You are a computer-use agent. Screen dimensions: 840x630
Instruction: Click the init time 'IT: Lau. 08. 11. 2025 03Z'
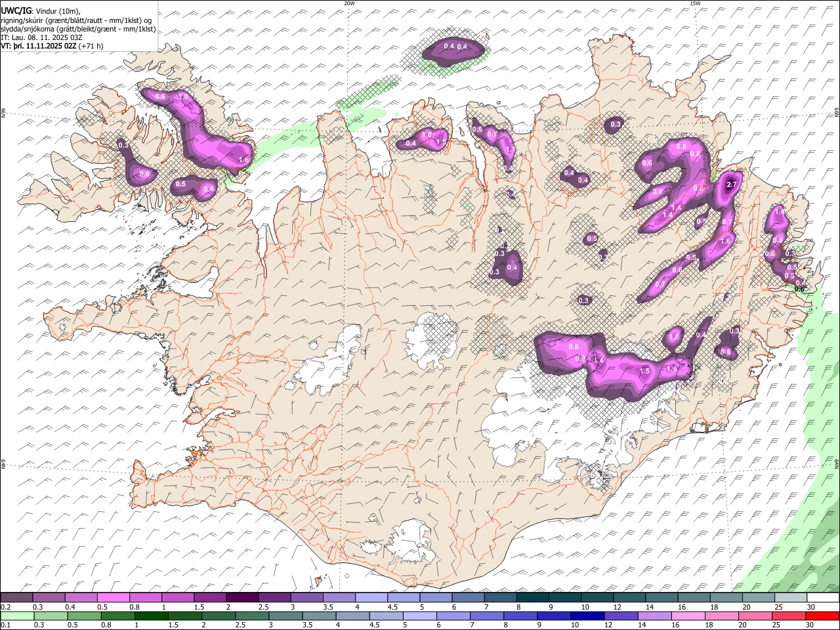coord(42,37)
